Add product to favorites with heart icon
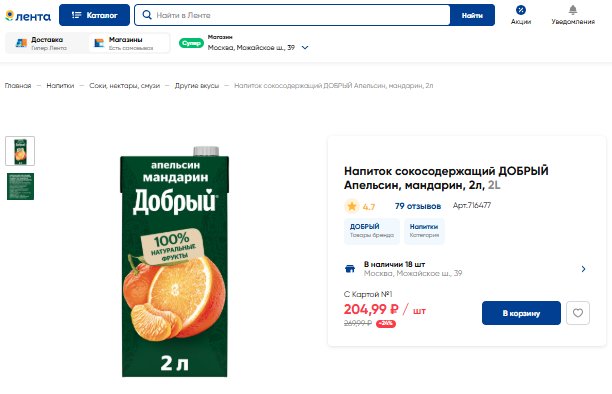 (x=578, y=313)
